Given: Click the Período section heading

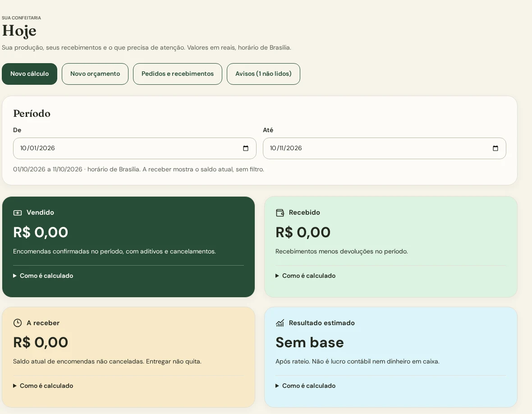Looking at the screenshot, I should [x=32, y=114].
